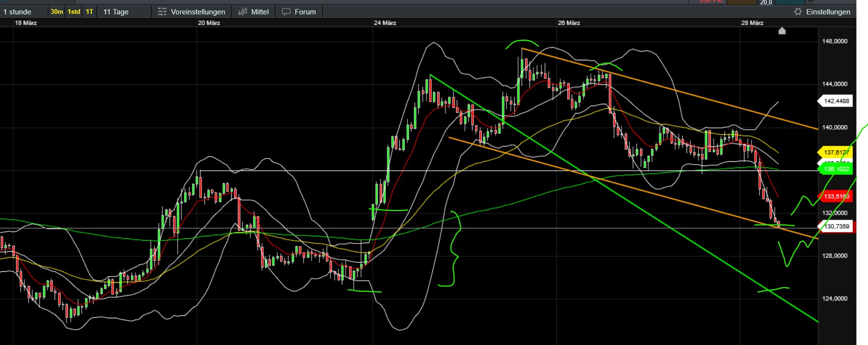This screenshot has height=345, width=868.
Task: Click the "28 März" date label
Action: tap(752, 23)
